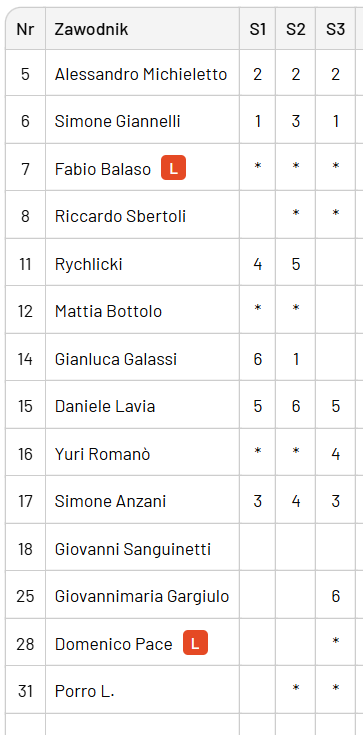Click the libero icon beside Domenico Pace
The height and width of the screenshot is (735, 363).
tap(195, 643)
